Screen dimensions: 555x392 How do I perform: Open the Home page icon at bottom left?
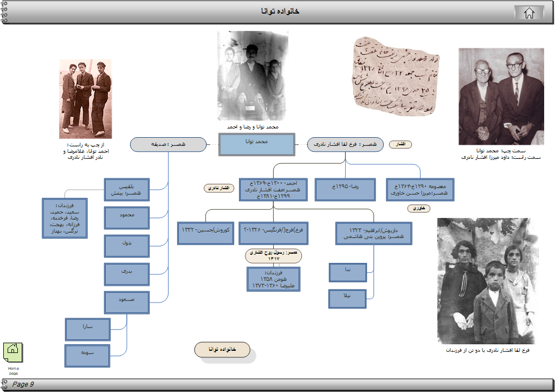[x=13, y=352]
